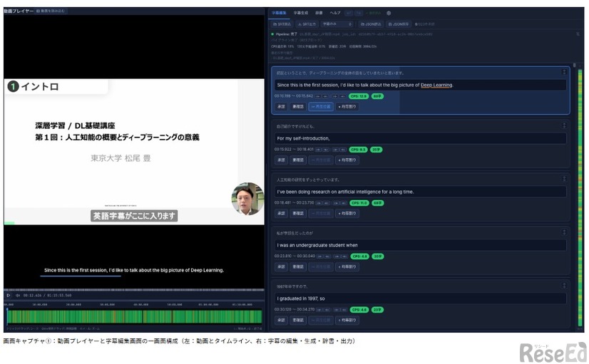
Task: Expand the 'I graduated in 1997' card
Action: coord(564,286)
